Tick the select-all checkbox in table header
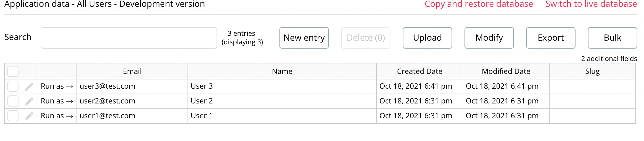Screen dimensions: 644x141 (x=13, y=71)
